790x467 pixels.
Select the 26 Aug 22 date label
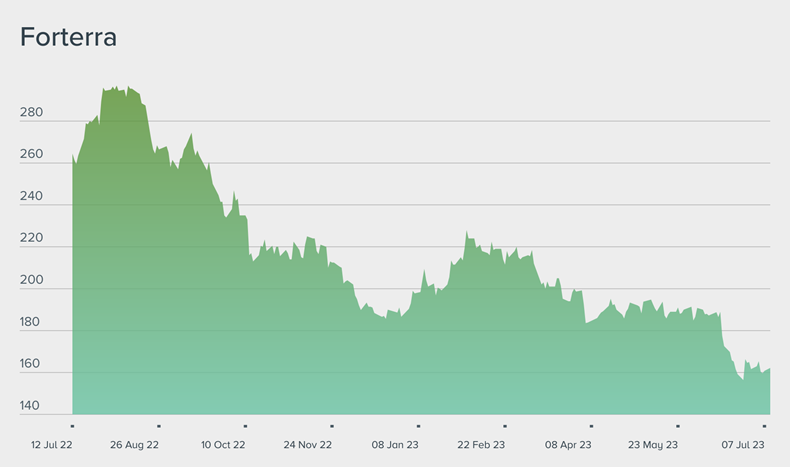(134, 444)
